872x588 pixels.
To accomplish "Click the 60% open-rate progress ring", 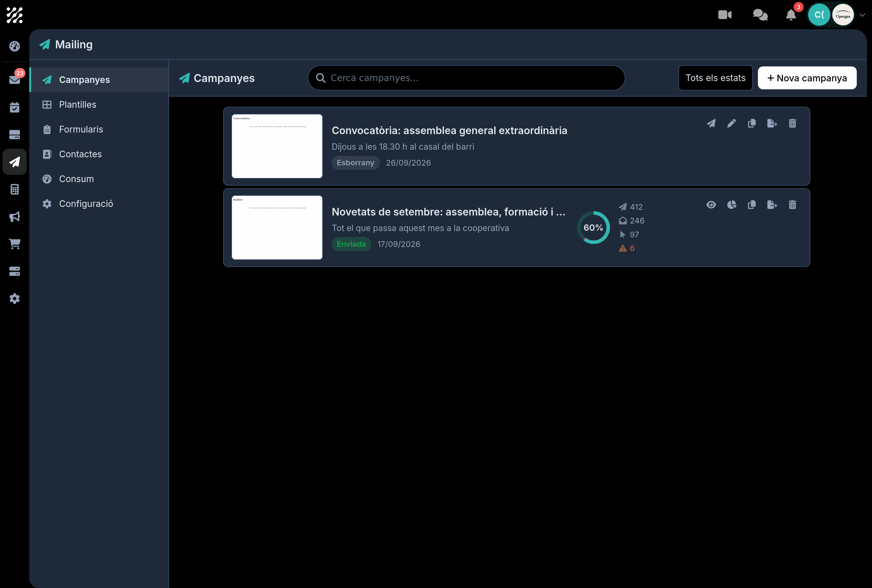I will [x=593, y=228].
